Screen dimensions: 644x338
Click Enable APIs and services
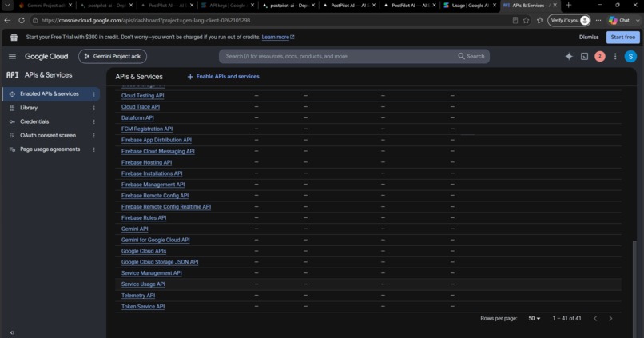(224, 77)
